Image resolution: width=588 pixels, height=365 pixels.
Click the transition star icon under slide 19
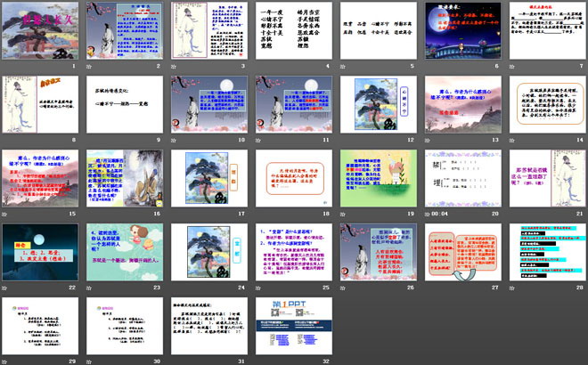point(343,214)
